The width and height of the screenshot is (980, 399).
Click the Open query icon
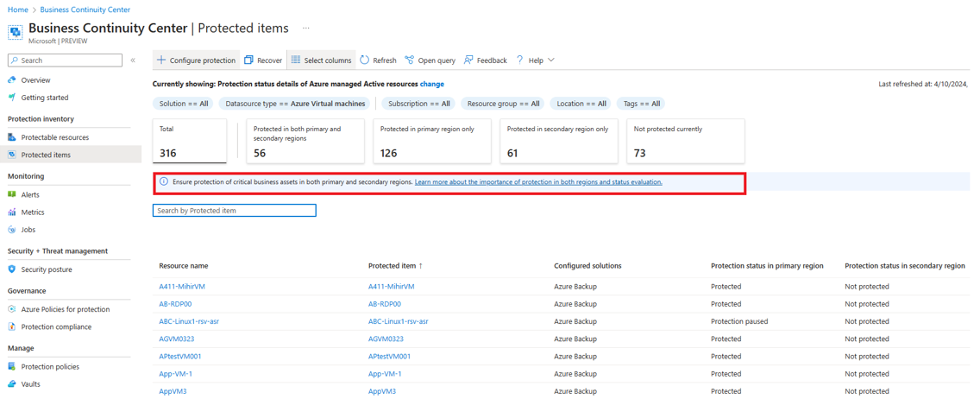click(x=410, y=60)
